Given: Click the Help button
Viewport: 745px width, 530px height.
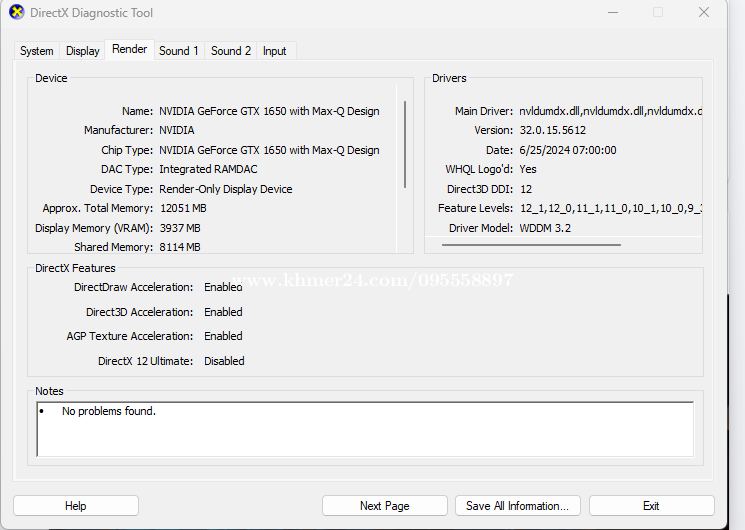Looking at the screenshot, I should click(x=76, y=506).
